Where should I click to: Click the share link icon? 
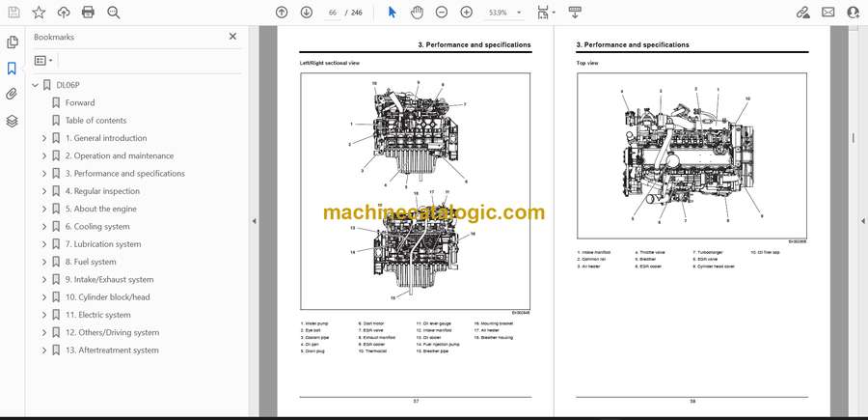coord(802,13)
